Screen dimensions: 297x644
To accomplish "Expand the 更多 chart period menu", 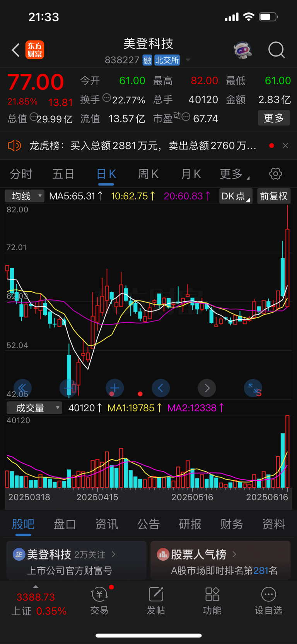I will point(234,174).
